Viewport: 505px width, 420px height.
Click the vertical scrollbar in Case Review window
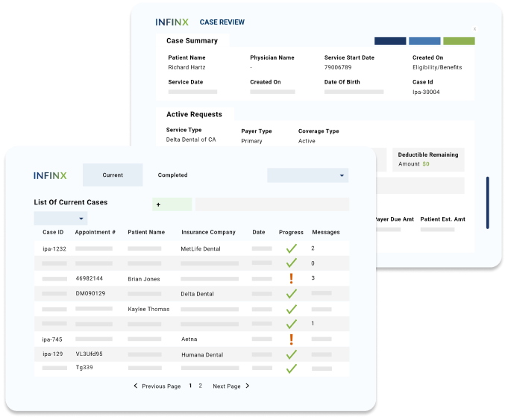(x=488, y=203)
